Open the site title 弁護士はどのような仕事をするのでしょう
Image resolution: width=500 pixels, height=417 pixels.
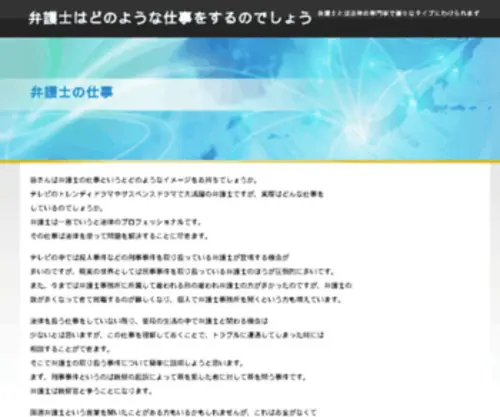pos(170,18)
